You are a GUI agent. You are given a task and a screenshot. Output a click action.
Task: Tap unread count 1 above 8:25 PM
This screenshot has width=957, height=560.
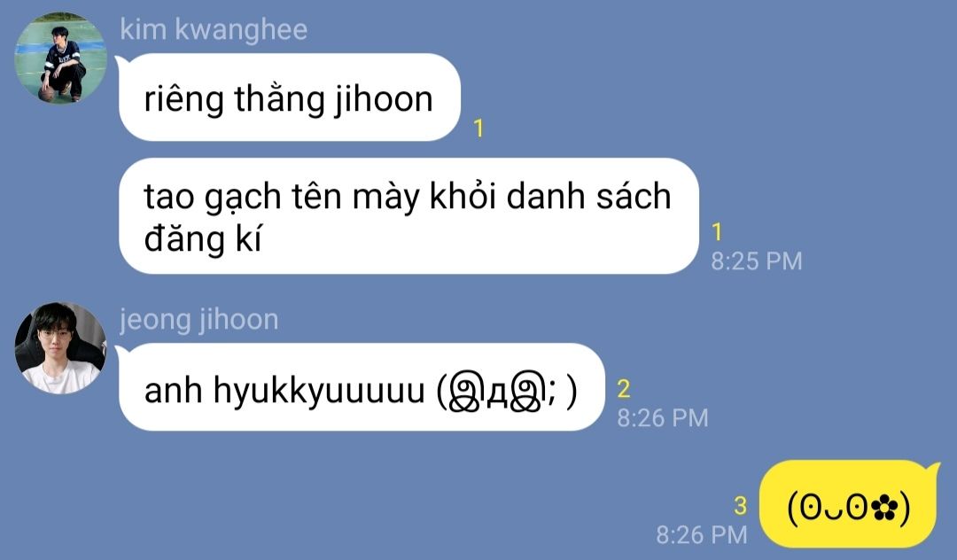click(x=717, y=232)
